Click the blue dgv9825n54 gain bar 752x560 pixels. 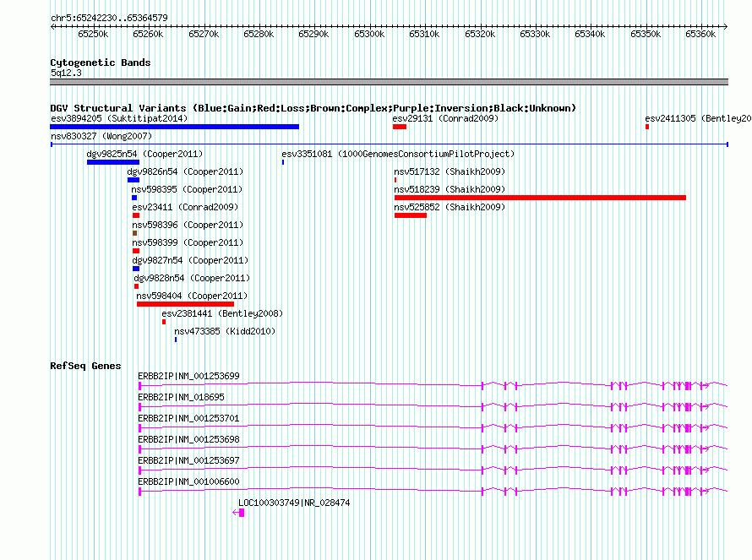pyautogui.click(x=113, y=162)
